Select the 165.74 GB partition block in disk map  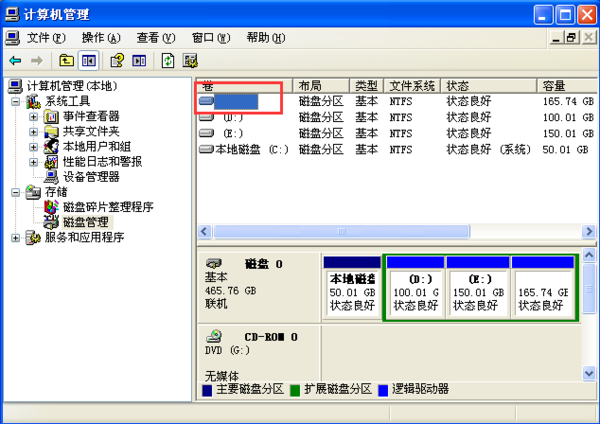(x=543, y=289)
